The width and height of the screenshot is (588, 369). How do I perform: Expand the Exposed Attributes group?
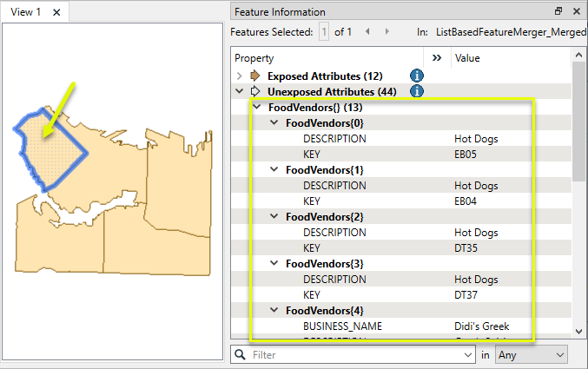click(239, 76)
